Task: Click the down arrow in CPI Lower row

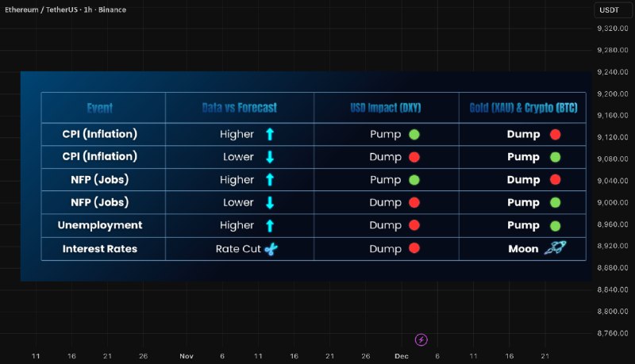Action: point(270,157)
